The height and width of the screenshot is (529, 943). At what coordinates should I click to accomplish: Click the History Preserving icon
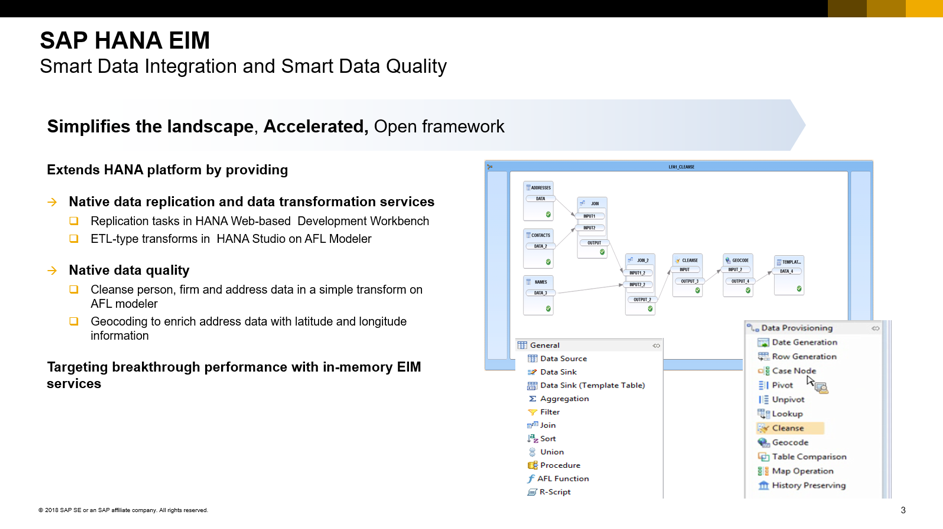pyautogui.click(x=764, y=486)
